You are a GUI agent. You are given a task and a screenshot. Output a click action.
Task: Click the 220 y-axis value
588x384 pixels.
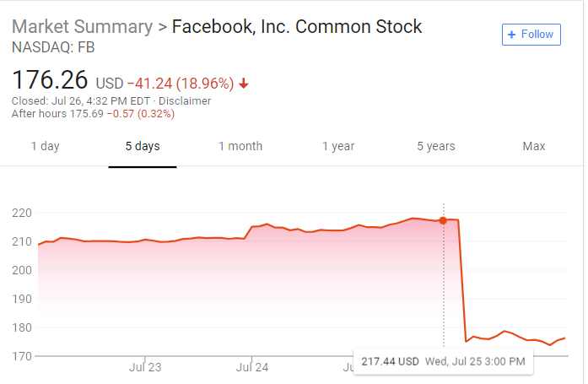22,213
